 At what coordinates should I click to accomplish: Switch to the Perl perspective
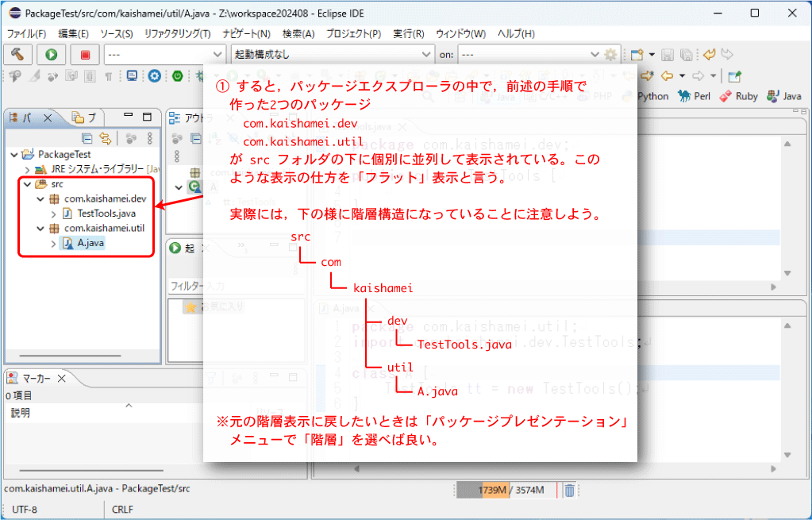click(x=694, y=96)
